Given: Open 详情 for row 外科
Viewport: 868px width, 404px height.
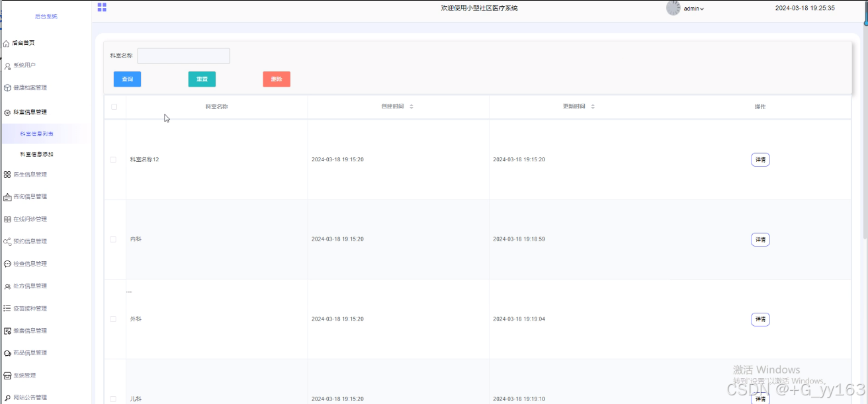Looking at the screenshot, I should pos(760,319).
